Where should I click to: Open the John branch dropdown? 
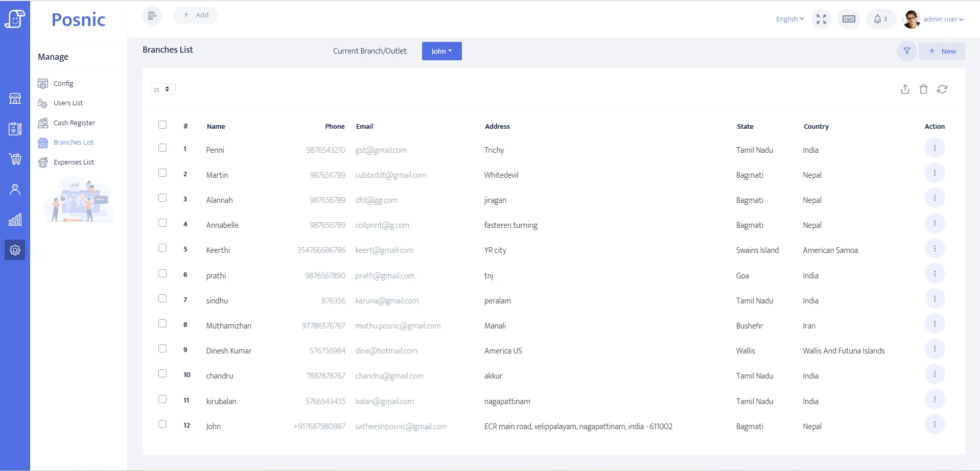click(441, 51)
